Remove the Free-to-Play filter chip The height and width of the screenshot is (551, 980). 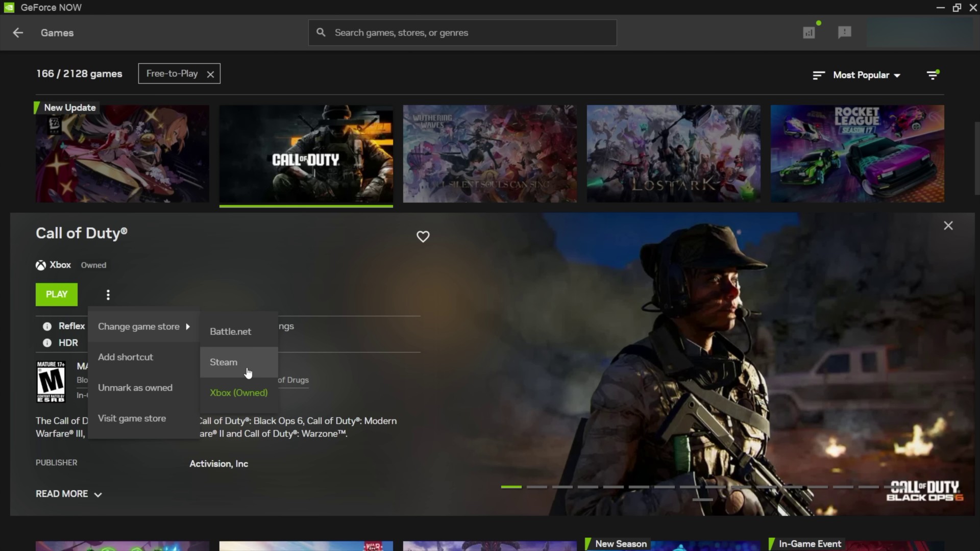point(210,73)
